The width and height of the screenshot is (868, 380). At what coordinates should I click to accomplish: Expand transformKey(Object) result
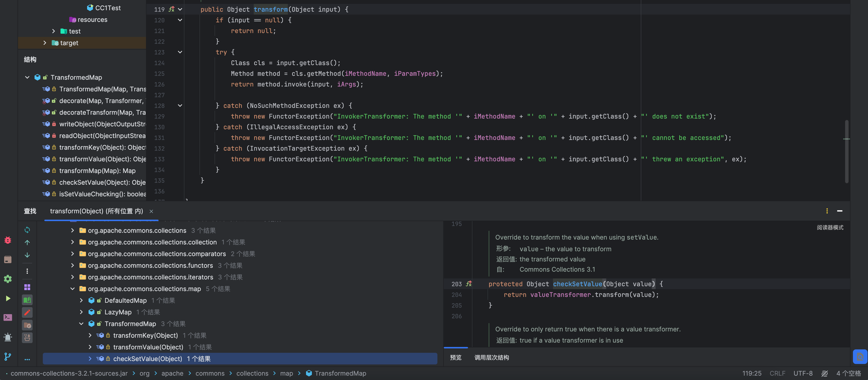click(x=90, y=336)
